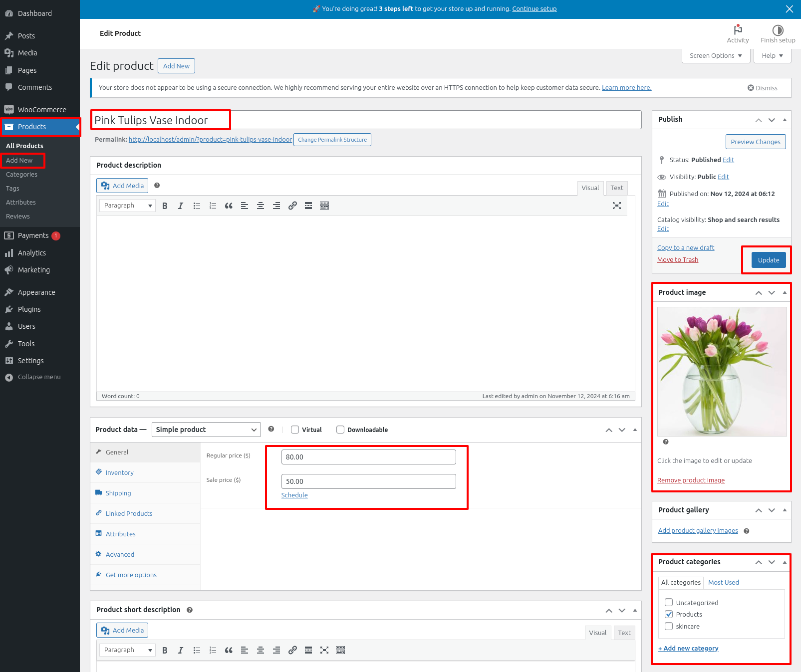Click Bold icon in product description toolbar
The width and height of the screenshot is (801, 672).
(165, 206)
